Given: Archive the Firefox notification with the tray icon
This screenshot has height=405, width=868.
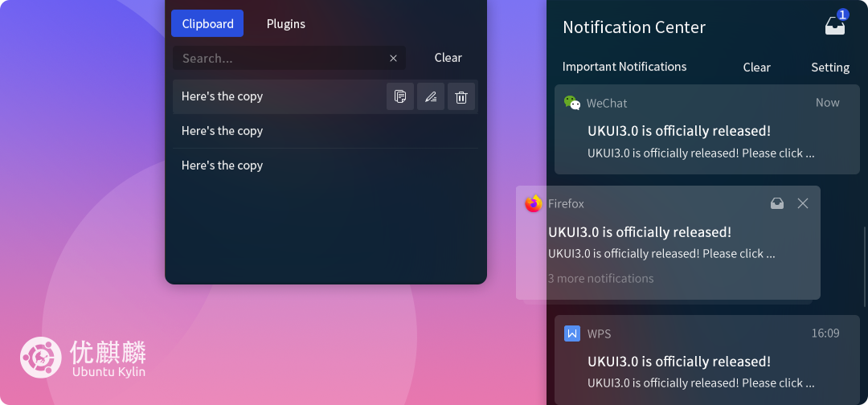Looking at the screenshot, I should tap(777, 203).
